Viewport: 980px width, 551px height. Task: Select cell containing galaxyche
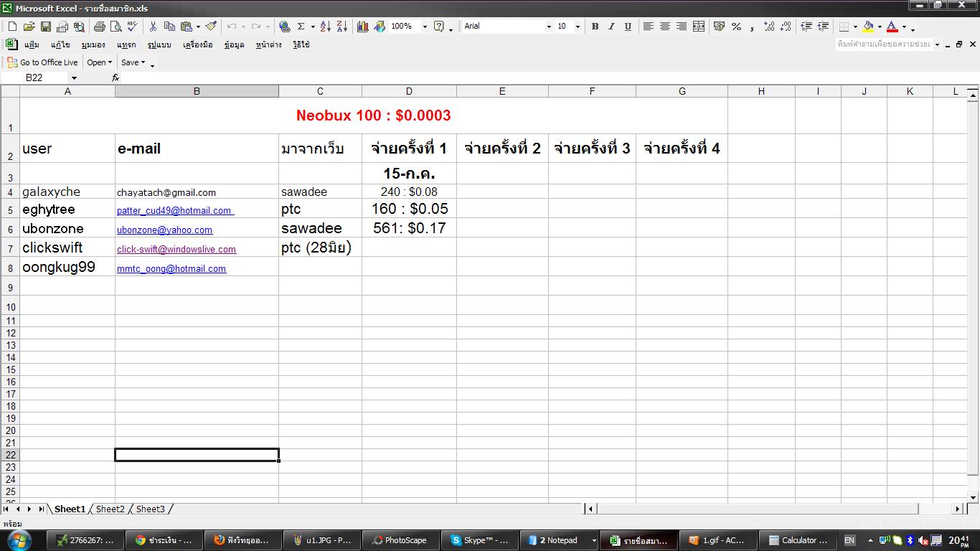67,192
